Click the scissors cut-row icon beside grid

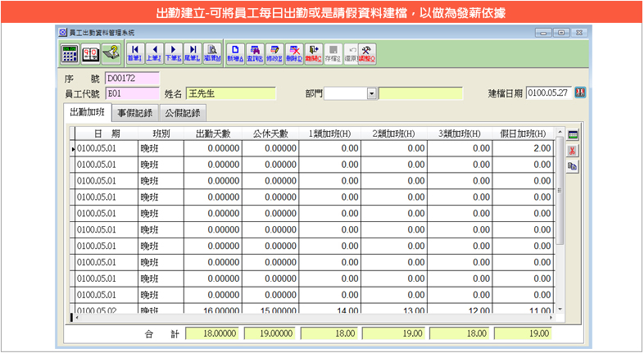pyautogui.click(x=573, y=150)
